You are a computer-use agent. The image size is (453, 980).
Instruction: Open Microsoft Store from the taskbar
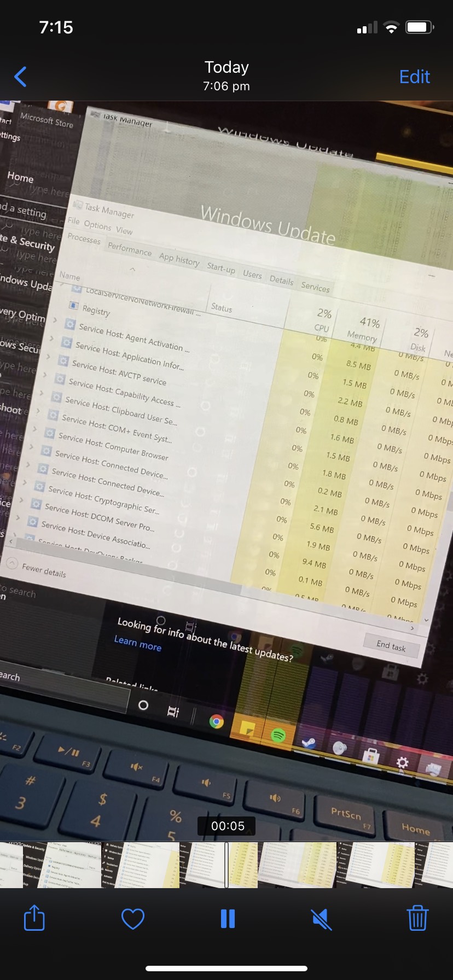pos(371,756)
